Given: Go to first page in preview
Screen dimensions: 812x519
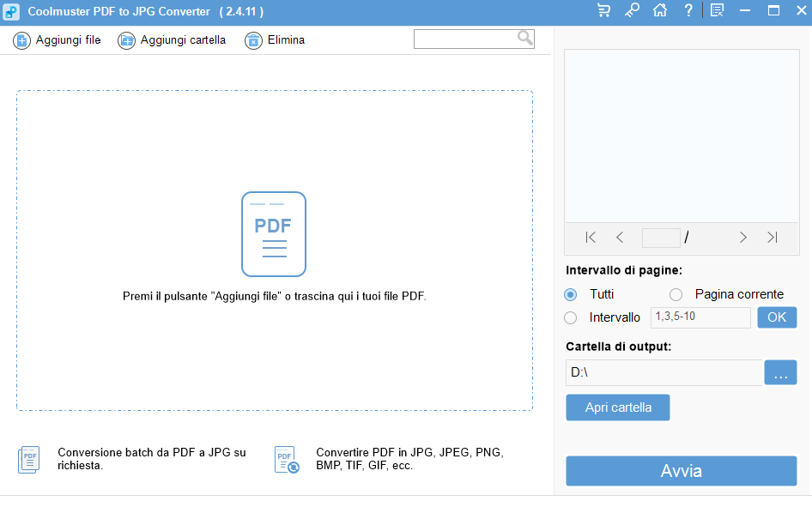Looking at the screenshot, I should 591,237.
